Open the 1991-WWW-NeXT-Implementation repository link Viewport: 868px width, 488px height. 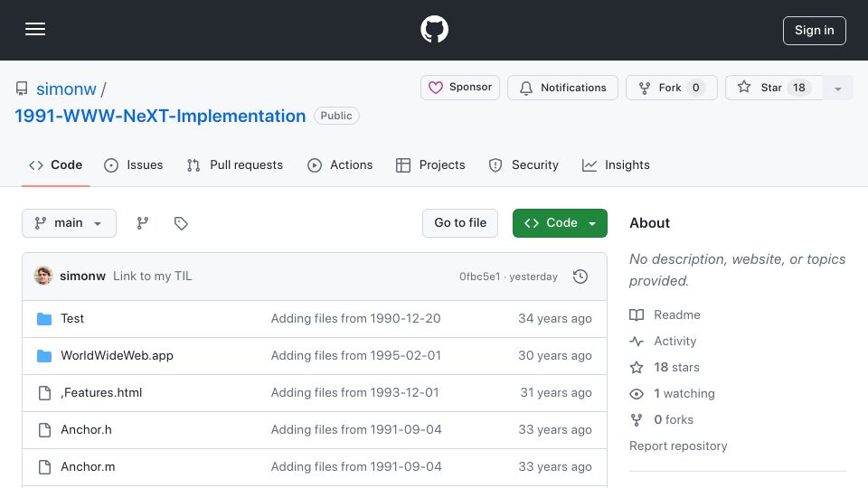tap(160, 117)
